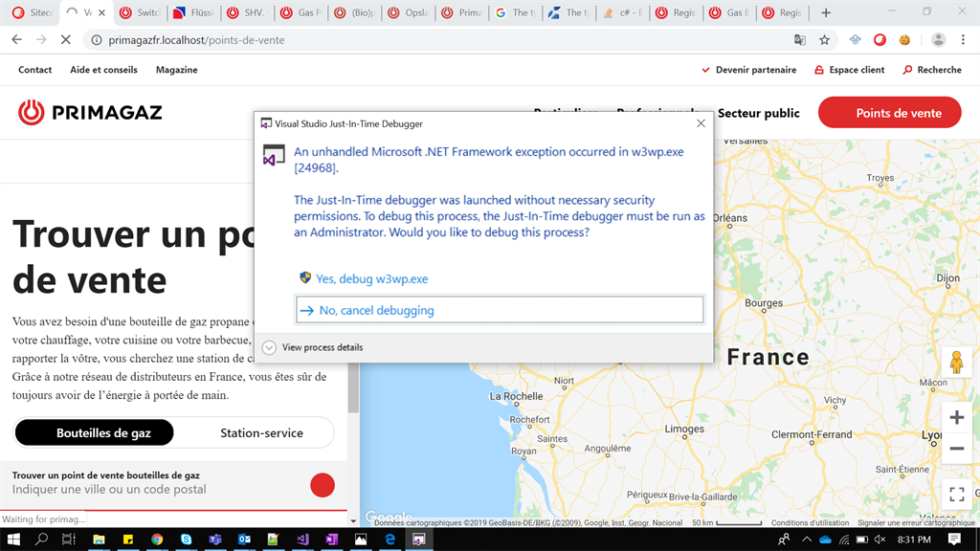Open Photos app from the taskbar

pyautogui.click(x=361, y=540)
